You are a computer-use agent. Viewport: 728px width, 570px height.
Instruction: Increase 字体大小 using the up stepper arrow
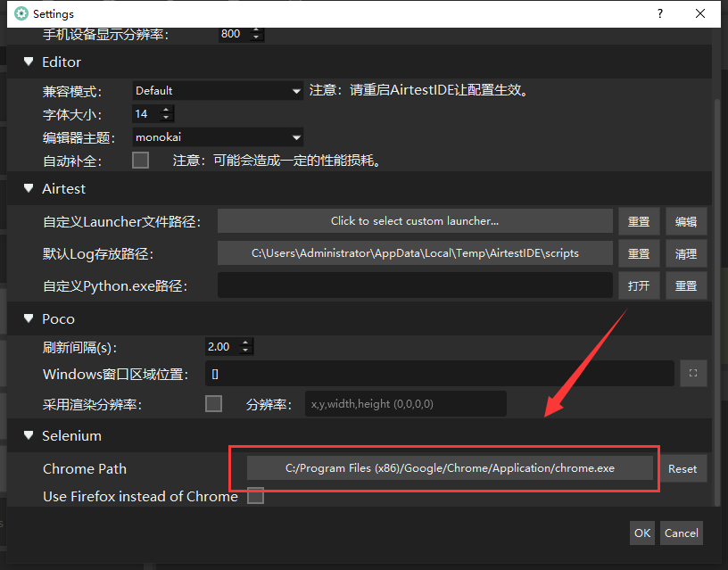pos(168,111)
